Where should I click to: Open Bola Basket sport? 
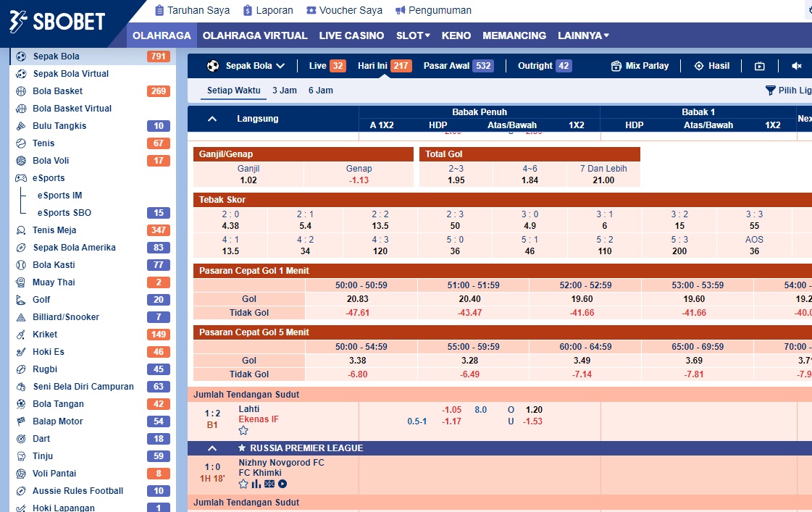click(x=93, y=91)
